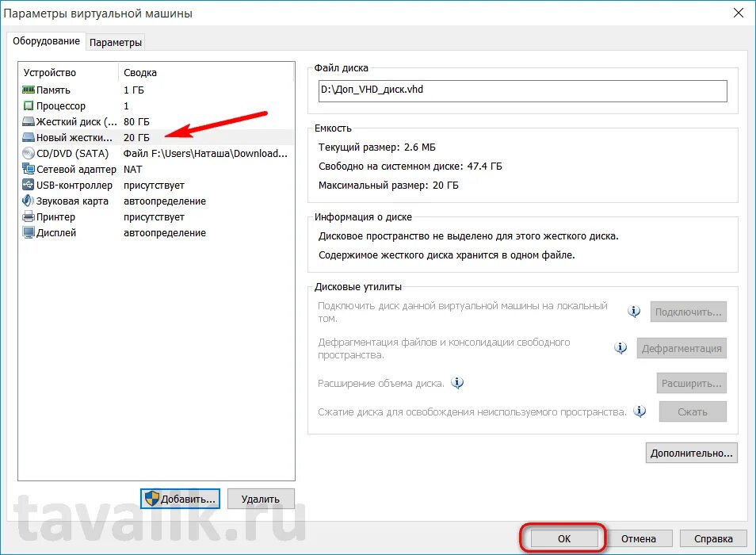The width and height of the screenshot is (756, 555).
Task: Select the Процессор device icon
Action: click(x=29, y=106)
